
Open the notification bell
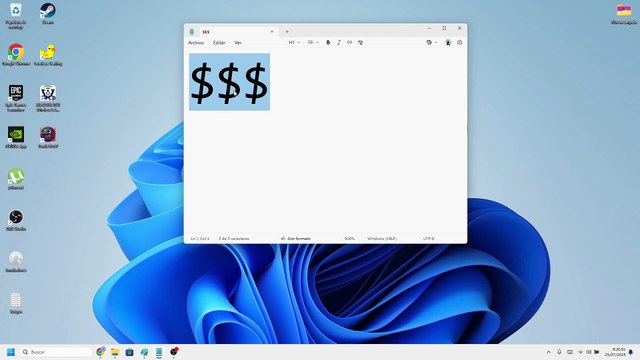(x=631, y=352)
